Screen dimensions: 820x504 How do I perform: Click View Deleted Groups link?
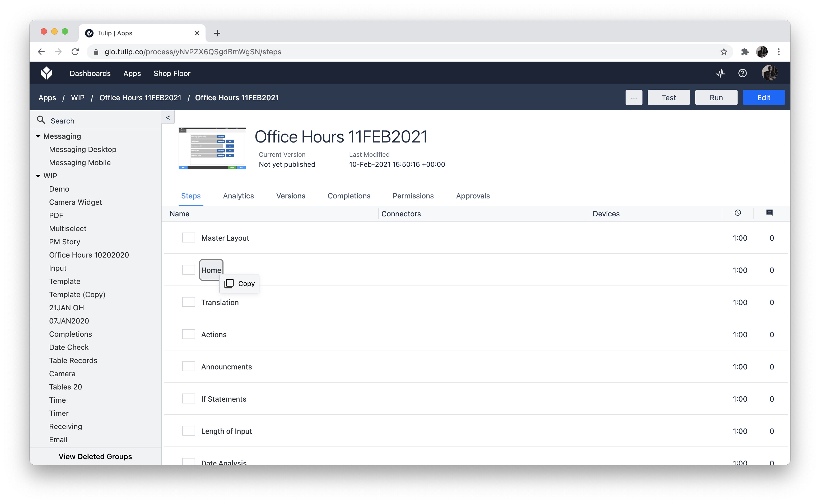(95, 456)
